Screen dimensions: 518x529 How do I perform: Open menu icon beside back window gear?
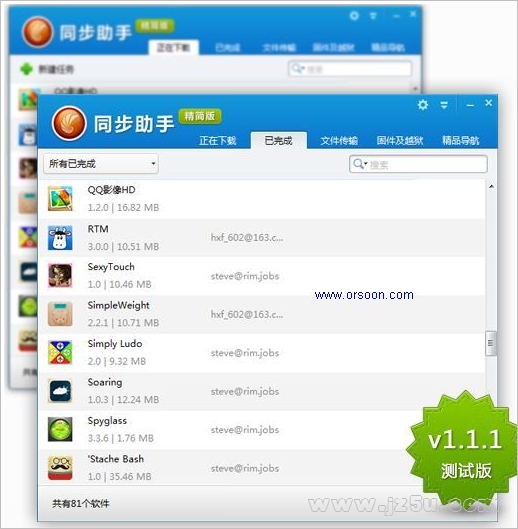coord(373,16)
